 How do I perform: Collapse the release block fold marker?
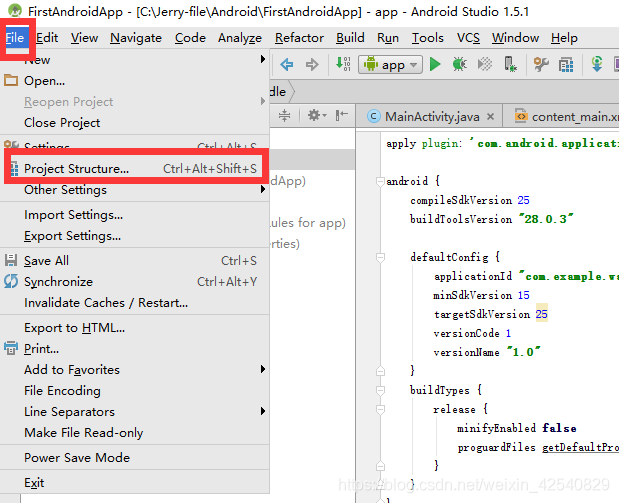(x=380, y=409)
